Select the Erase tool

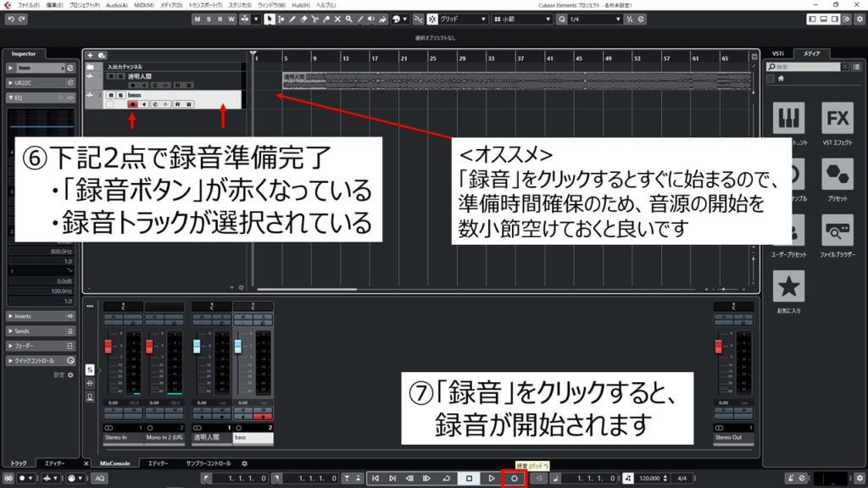303,19
